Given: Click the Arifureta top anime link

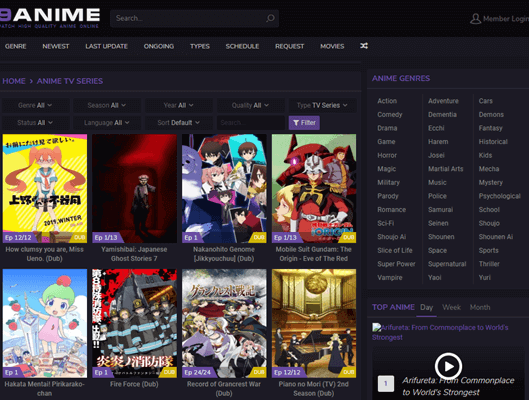Looking at the screenshot, I should [440, 332].
